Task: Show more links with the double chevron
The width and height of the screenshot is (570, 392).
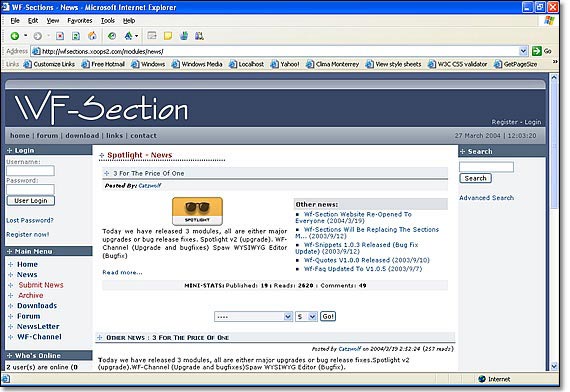Action: pos(555,62)
